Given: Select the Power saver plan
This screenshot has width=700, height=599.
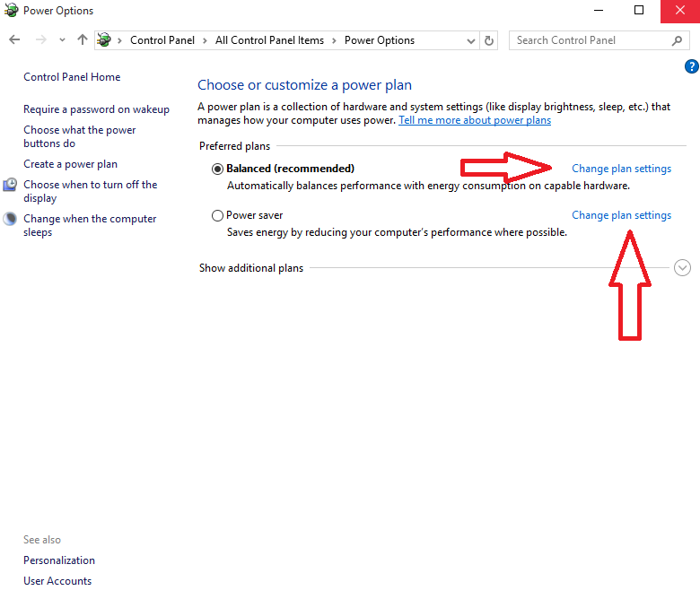Looking at the screenshot, I should point(217,215).
